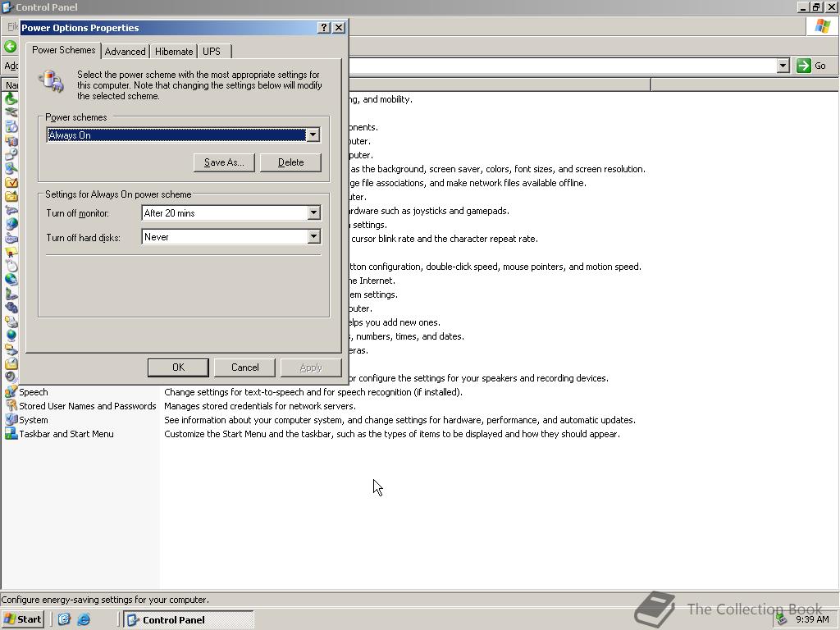Click the Display monitor icon
Image resolution: width=840 pixels, height=630 pixels.
pos(11,168)
